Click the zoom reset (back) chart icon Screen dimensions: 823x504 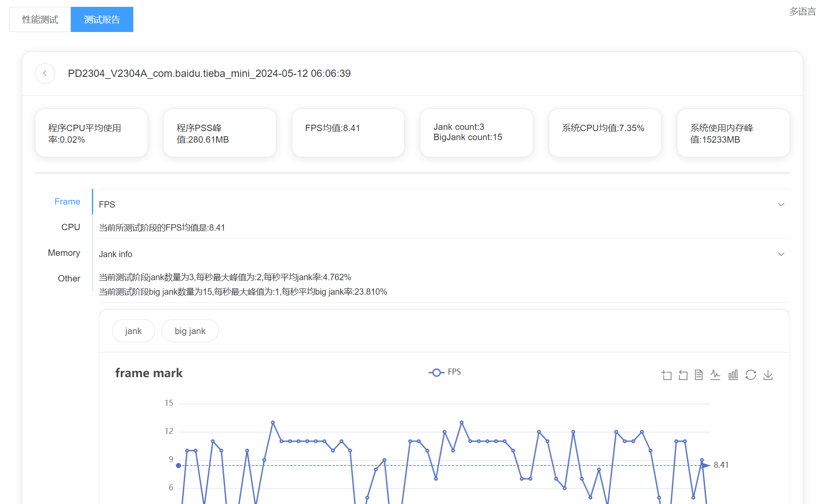point(683,375)
